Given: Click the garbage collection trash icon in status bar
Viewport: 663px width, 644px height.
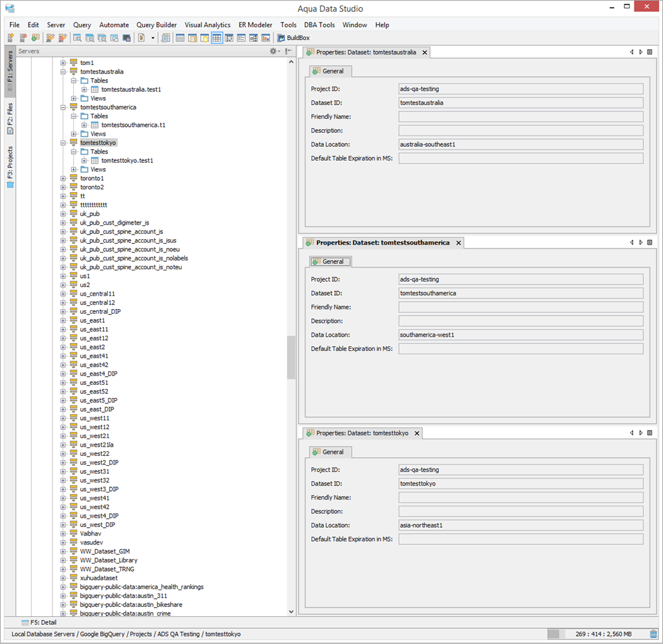Looking at the screenshot, I should [x=653, y=634].
